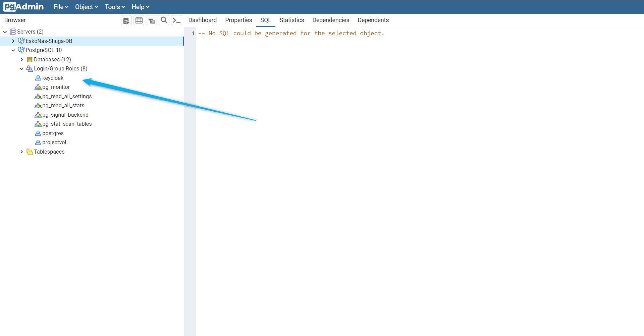Click the Databases cylinder icon
Screen dimensions: 644x336
[x=30, y=59]
